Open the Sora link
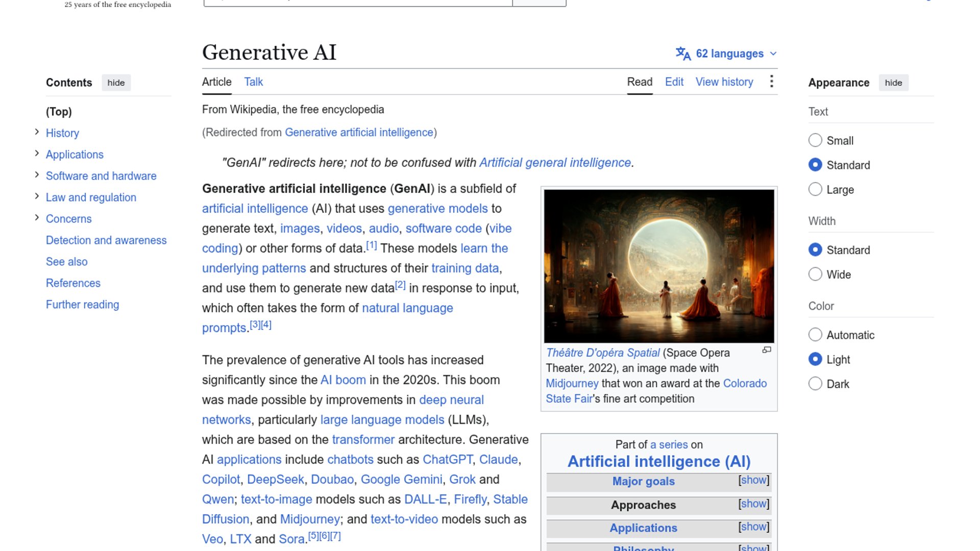980x551 pixels. 291,539
